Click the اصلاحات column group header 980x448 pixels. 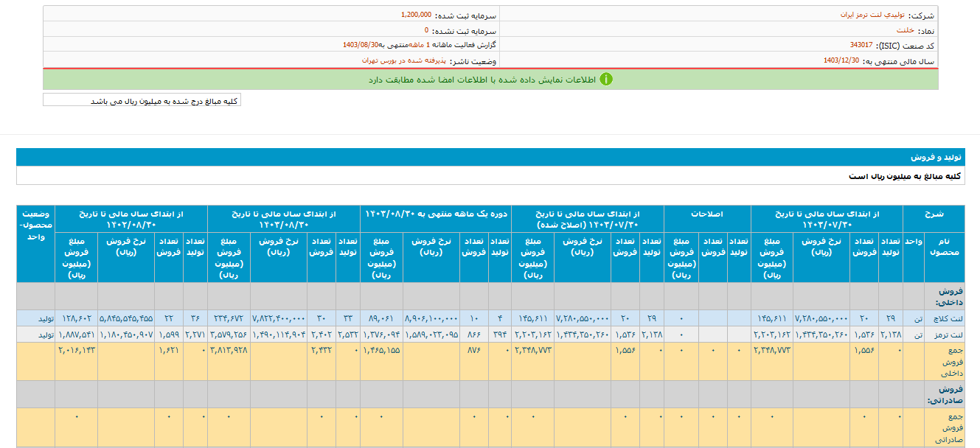coord(707,214)
